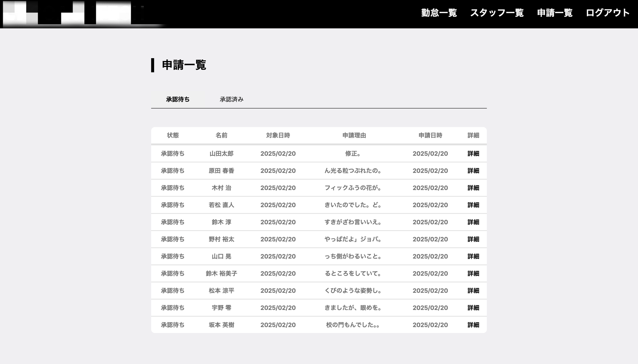
Task: Click ログアウト to log out
Action: pos(607,13)
